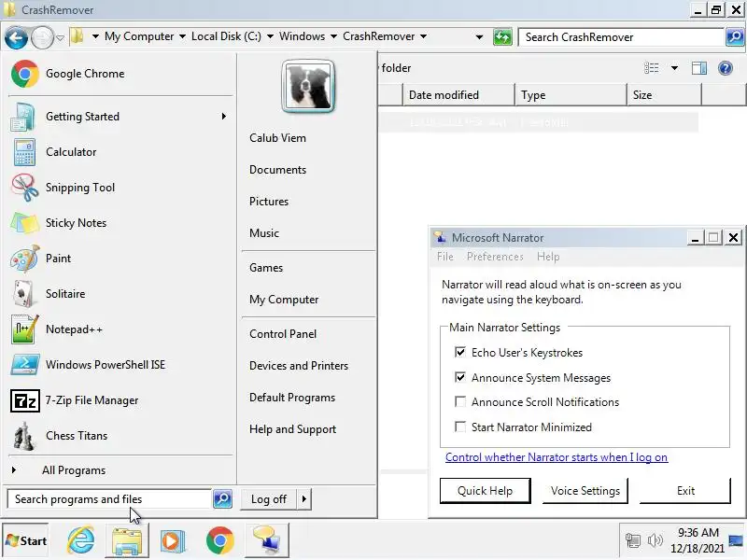Open the Chess Titans icon
Viewport: 747px width, 560px height.
(23, 436)
